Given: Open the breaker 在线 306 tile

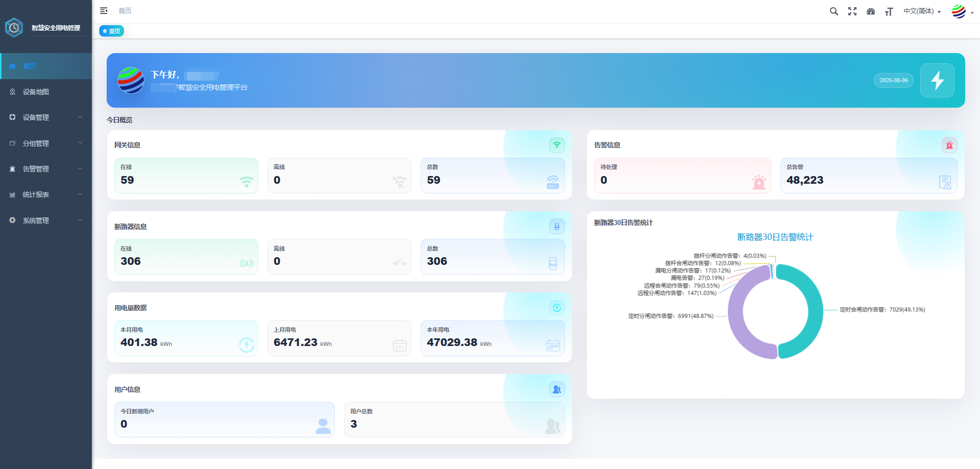Looking at the screenshot, I should (186, 257).
